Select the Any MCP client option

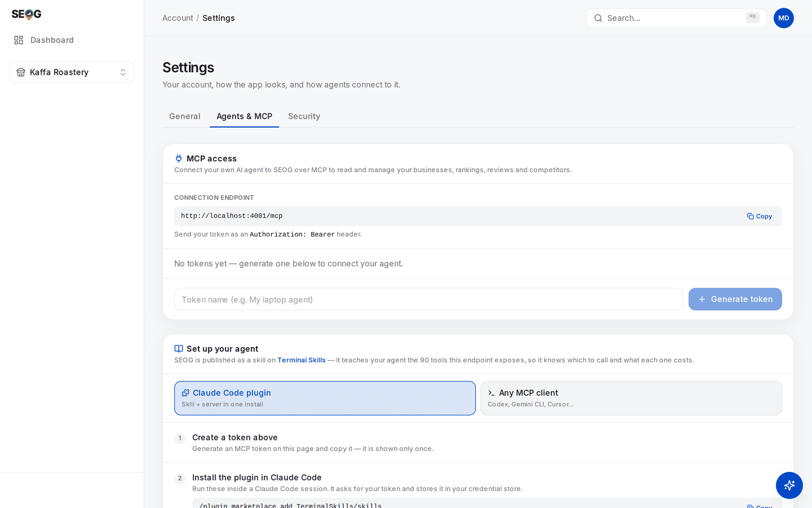pos(631,398)
